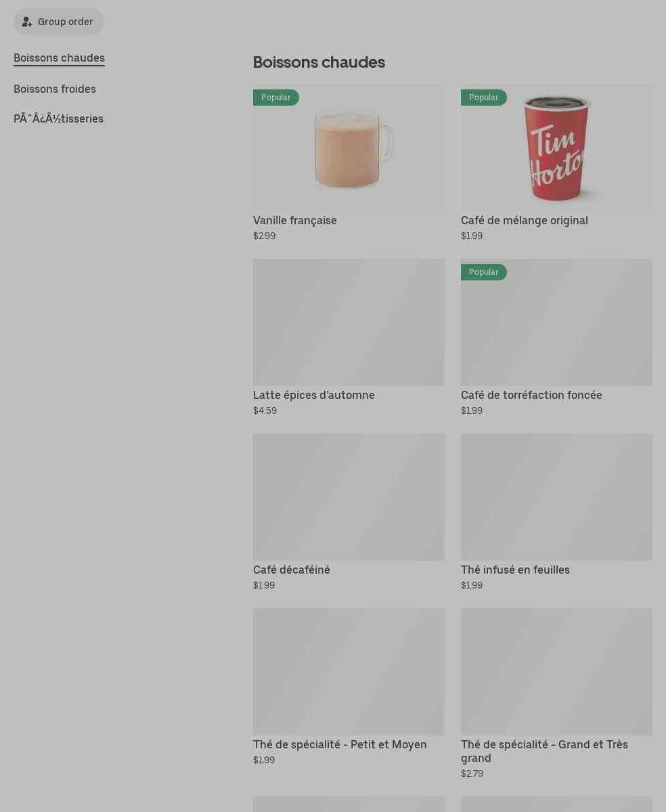Click Popular badge on Café de mélange original
This screenshot has height=812, width=666.
click(483, 98)
